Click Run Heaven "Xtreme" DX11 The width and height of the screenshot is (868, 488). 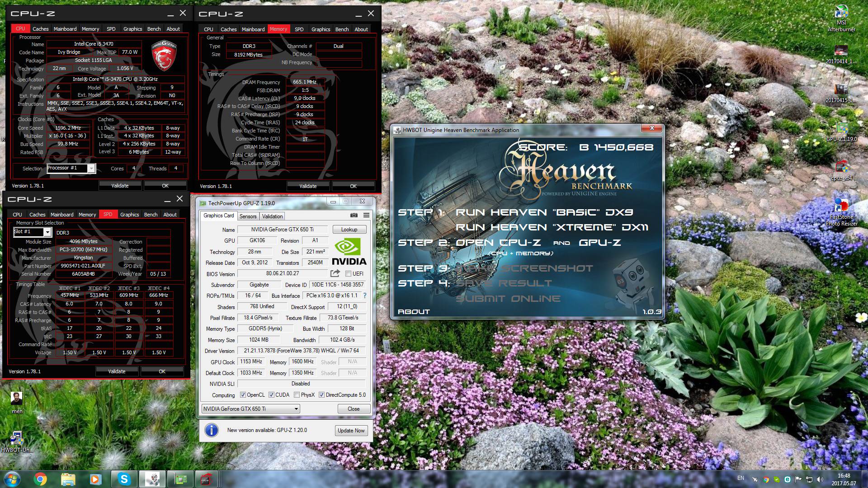click(x=552, y=227)
